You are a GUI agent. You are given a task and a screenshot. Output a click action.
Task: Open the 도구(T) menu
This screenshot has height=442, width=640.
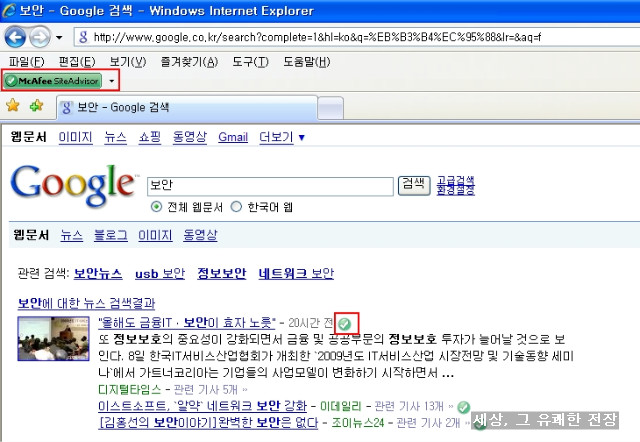tap(250, 62)
